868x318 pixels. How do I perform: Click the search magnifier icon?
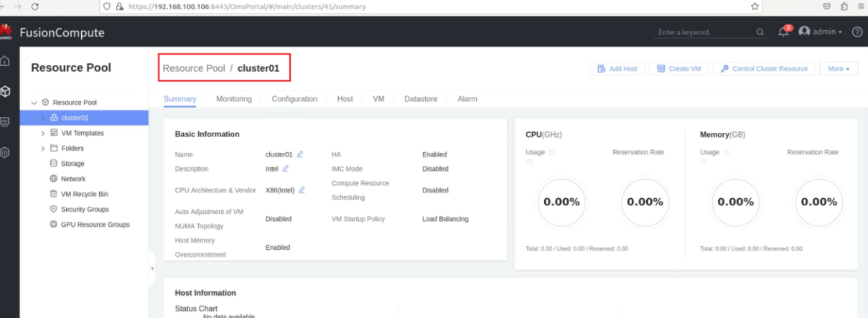tap(760, 32)
